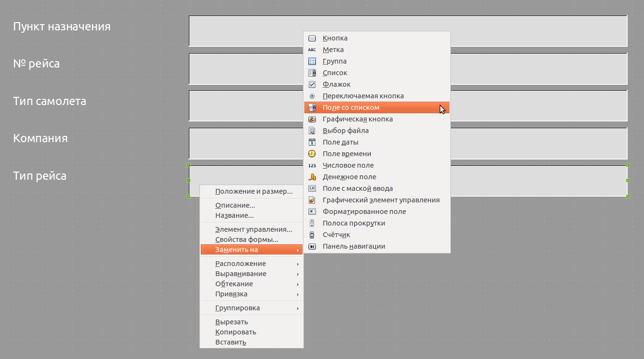Screen dimensions: 644x359
Task: Expand the Привязка submenu
Action: click(251, 294)
